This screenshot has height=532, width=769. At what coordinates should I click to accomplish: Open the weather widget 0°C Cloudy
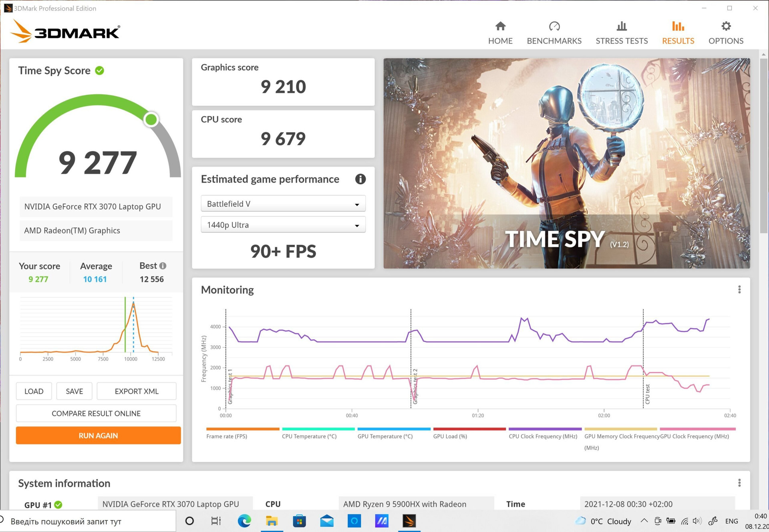[x=603, y=521]
